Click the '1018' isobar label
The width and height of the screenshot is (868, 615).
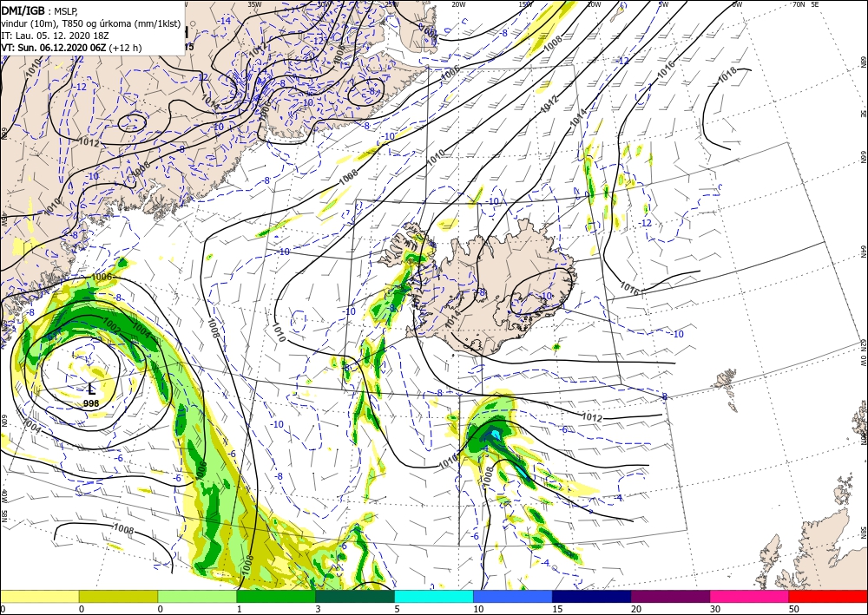coord(727,75)
